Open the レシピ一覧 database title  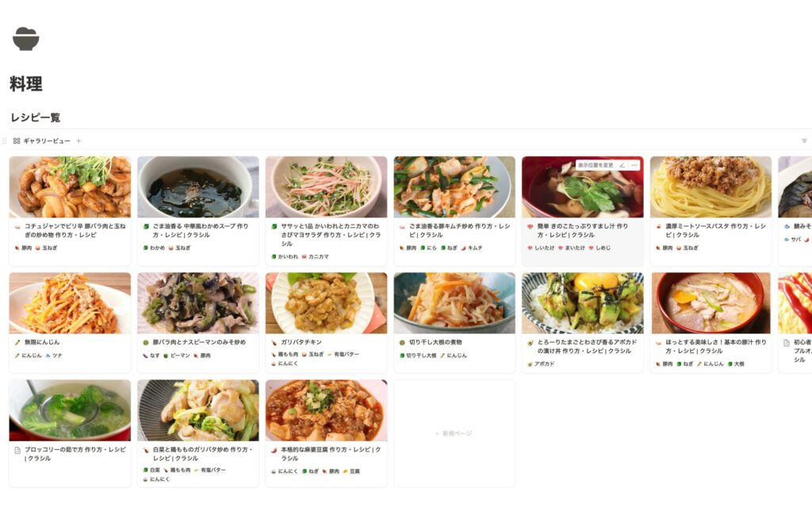35,117
